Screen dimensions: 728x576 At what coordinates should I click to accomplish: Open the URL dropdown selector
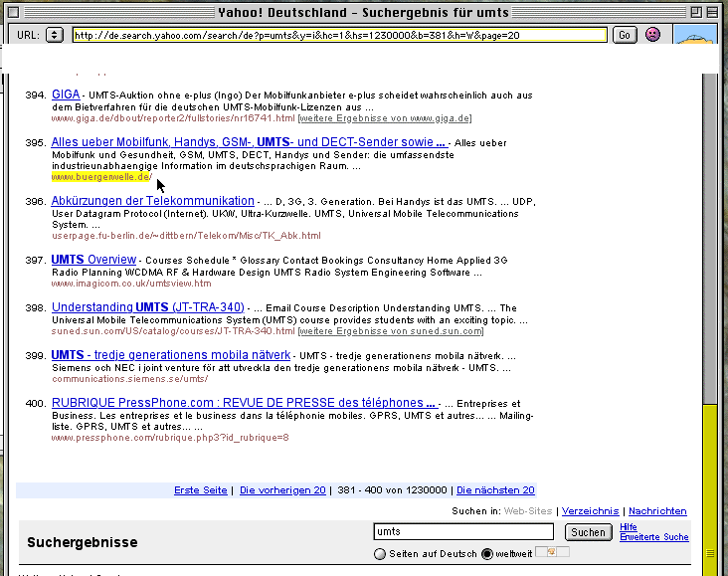(55, 35)
